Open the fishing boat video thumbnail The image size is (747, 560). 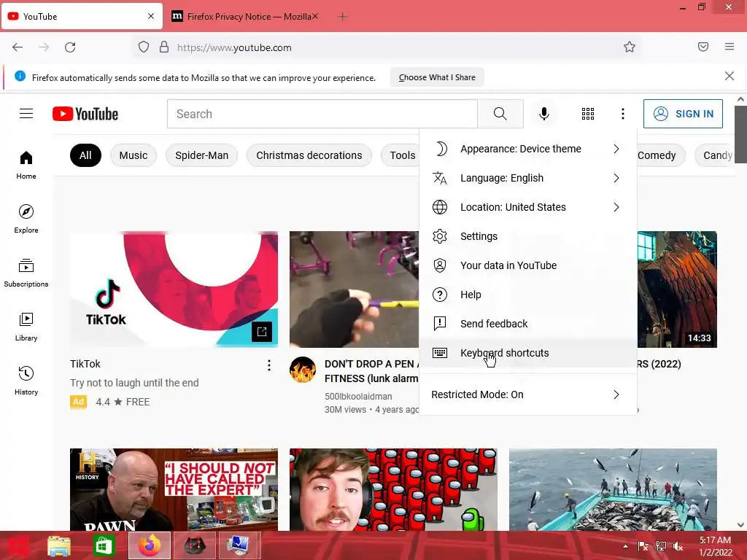tap(613, 489)
